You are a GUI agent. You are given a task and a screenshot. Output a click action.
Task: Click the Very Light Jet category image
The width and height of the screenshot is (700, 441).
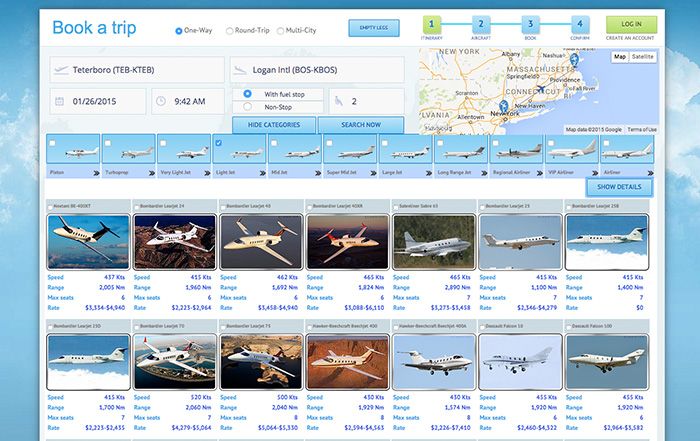click(x=184, y=149)
